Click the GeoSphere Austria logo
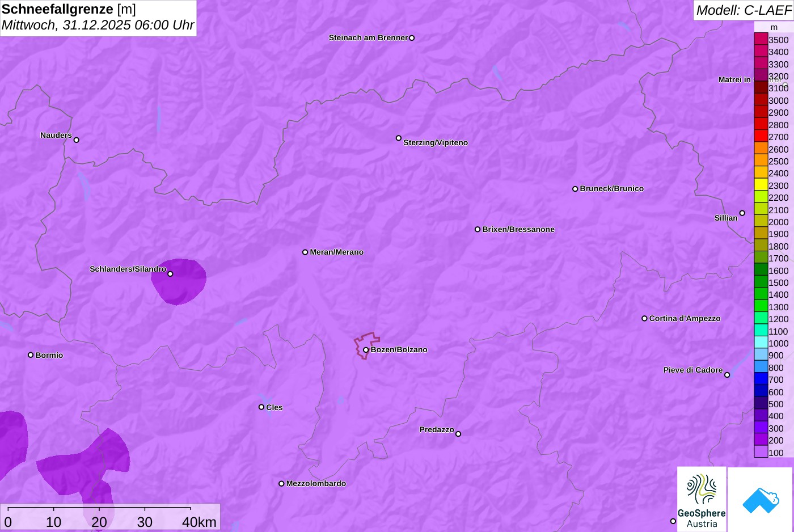 [x=702, y=499]
